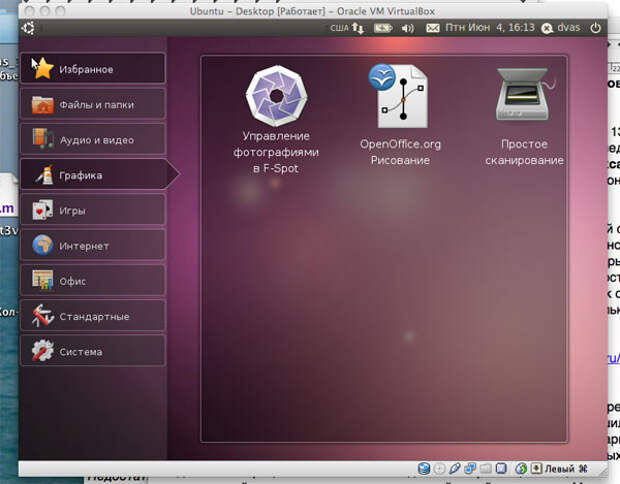This screenshot has width=620, height=484.
Task: Switch to Интернет category
Action: tap(93, 245)
